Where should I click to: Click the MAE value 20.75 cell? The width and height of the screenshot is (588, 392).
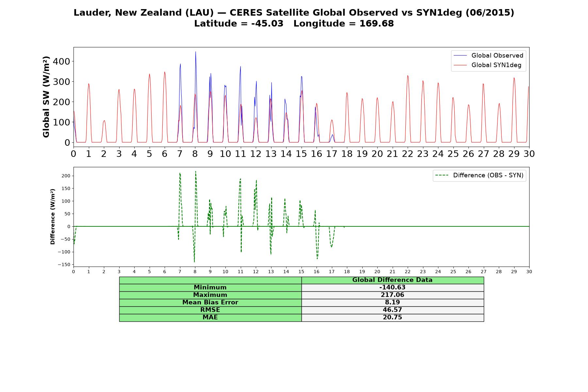[x=392, y=318]
